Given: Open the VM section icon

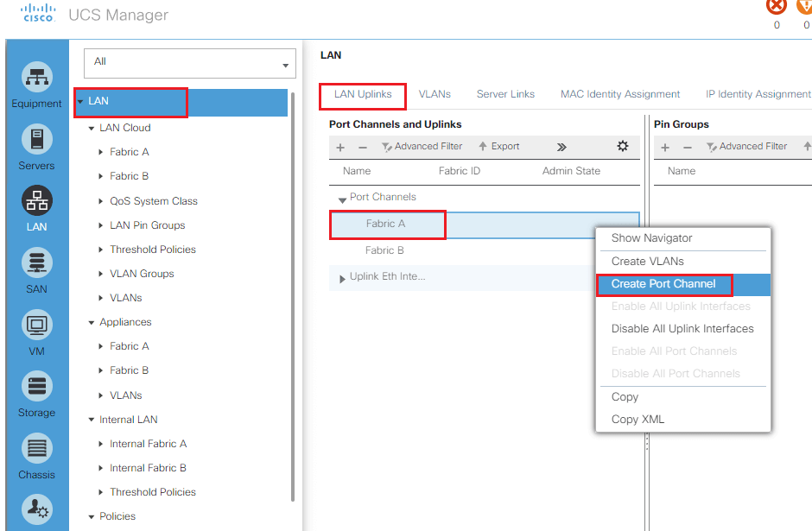Looking at the screenshot, I should [x=37, y=325].
